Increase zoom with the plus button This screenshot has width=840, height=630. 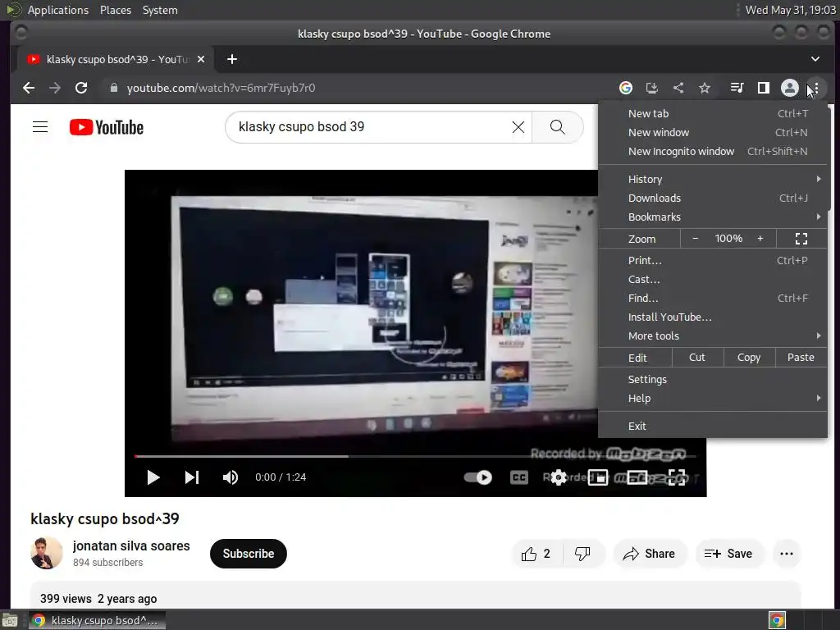[x=760, y=239]
